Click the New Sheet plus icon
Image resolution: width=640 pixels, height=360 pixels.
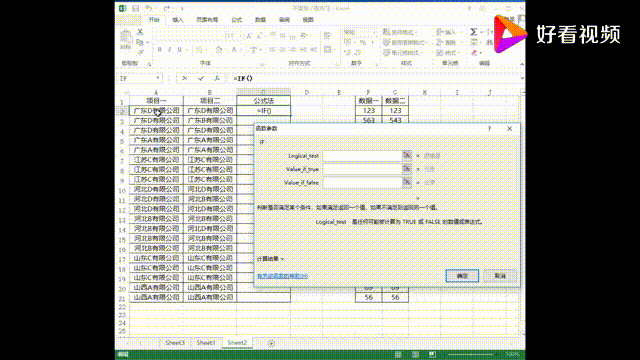(271, 343)
